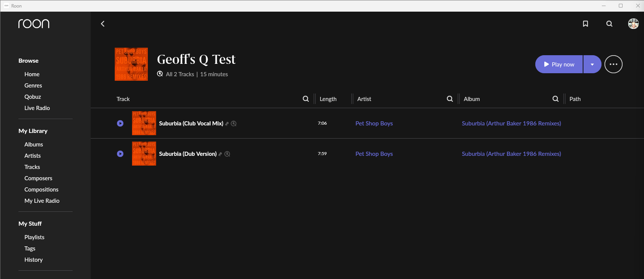
Task: Click Qobuz icon next to All 2 Tracks
Action: tap(160, 74)
